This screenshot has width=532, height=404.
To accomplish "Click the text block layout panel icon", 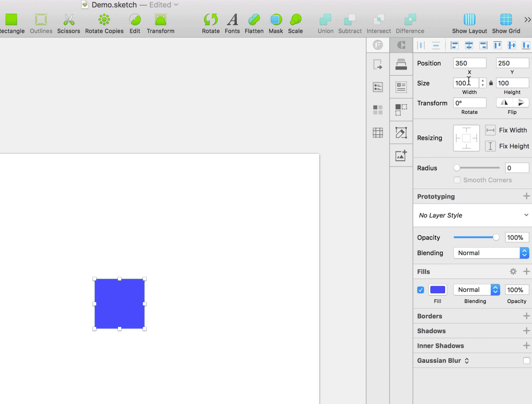I will click(401, 87).
